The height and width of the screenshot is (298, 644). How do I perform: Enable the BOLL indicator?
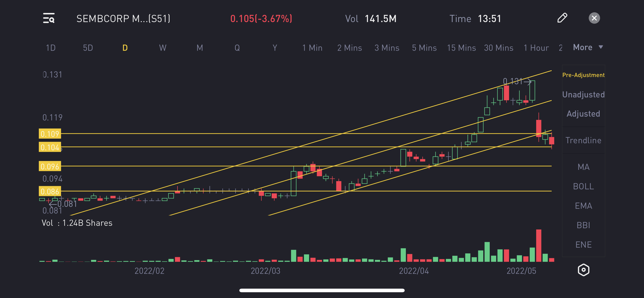pyautogui.click(x=583, y=186)
